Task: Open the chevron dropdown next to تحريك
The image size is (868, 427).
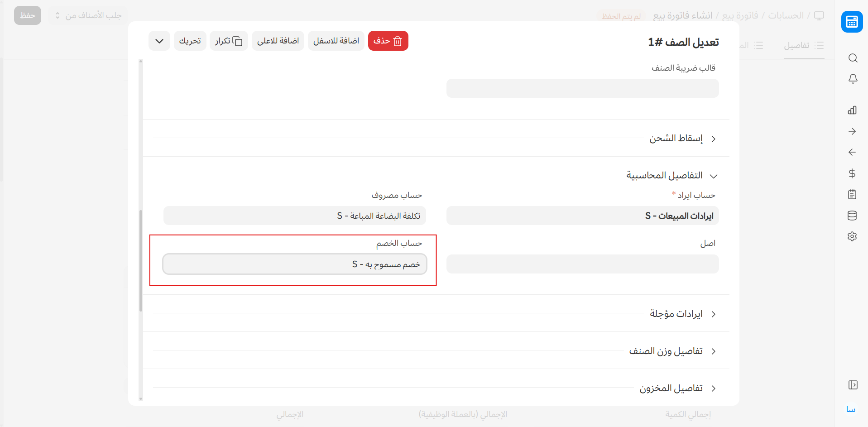Action: pos(159,41)
